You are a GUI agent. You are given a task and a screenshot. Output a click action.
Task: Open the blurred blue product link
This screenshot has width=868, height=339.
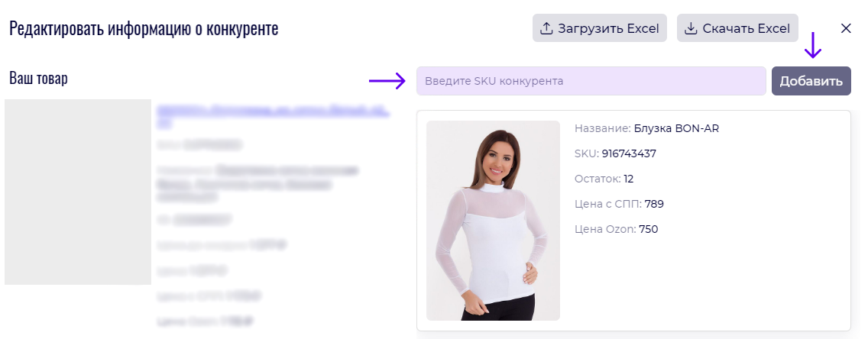click(x=273, y=116)
